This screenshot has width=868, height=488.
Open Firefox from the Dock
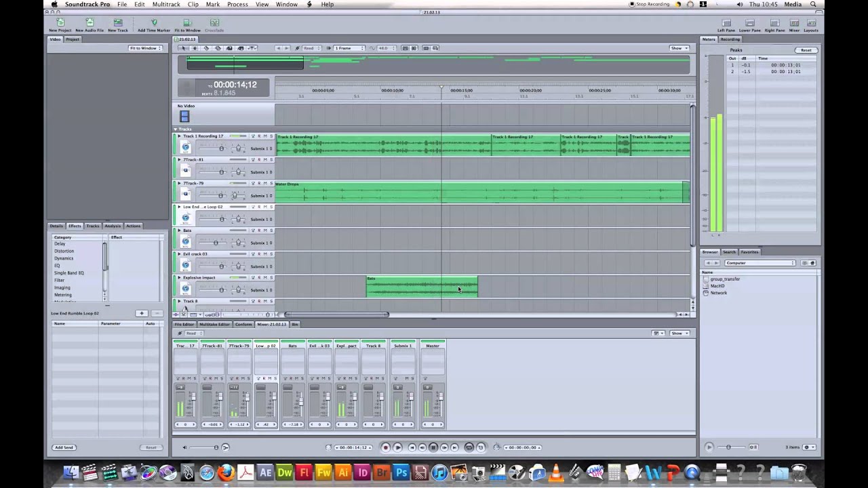pos(226,472)
